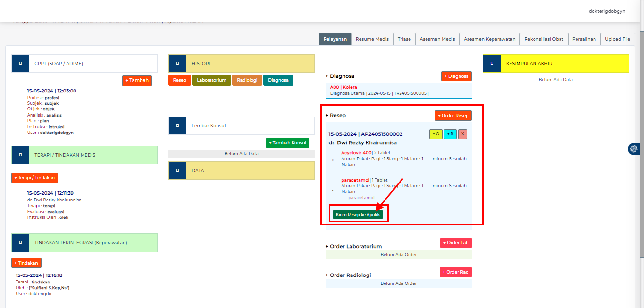
Task: Send the prescription with Kirim Resep ke Apotik
Action: coord(358,215)
